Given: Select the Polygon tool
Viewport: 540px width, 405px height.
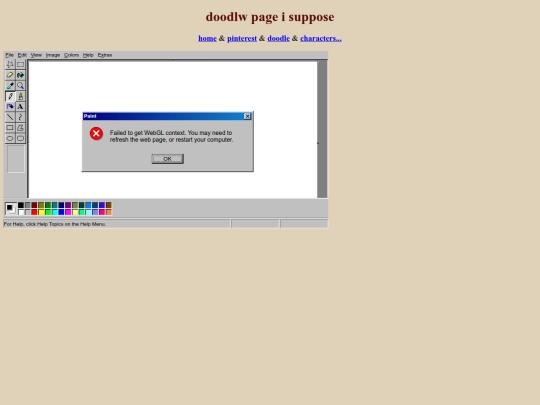Looking at the screenshot, I should coord(20,128).
